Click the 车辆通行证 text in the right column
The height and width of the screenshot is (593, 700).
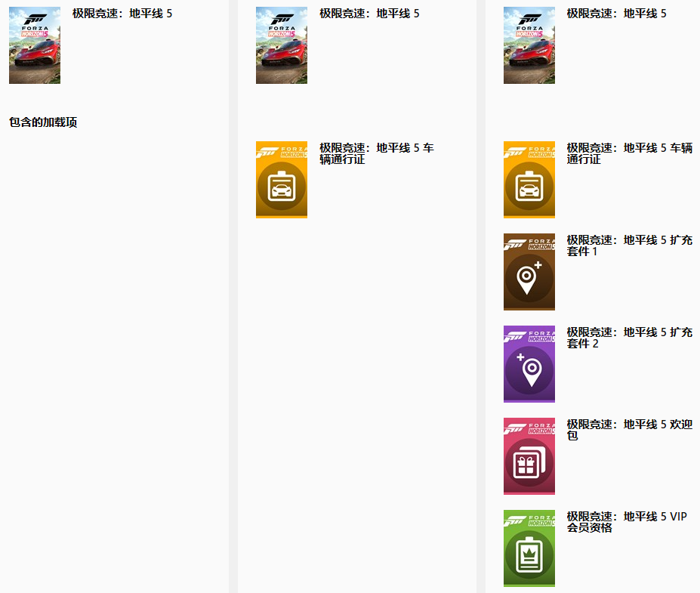coord(630,153)
